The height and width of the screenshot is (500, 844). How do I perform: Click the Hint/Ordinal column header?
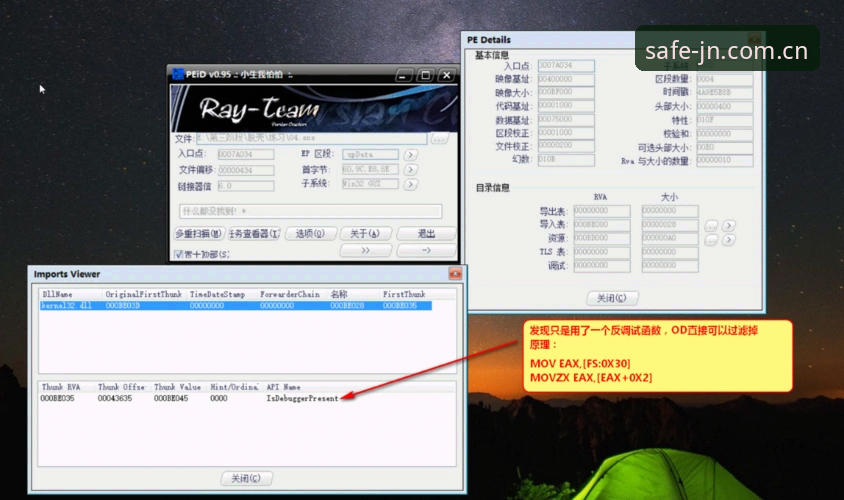(234, 387)
